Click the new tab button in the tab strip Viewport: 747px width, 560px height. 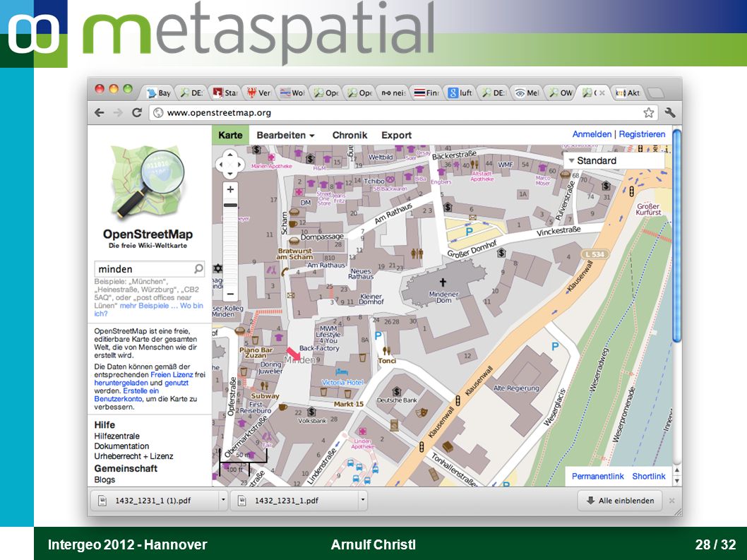point(655,93)
